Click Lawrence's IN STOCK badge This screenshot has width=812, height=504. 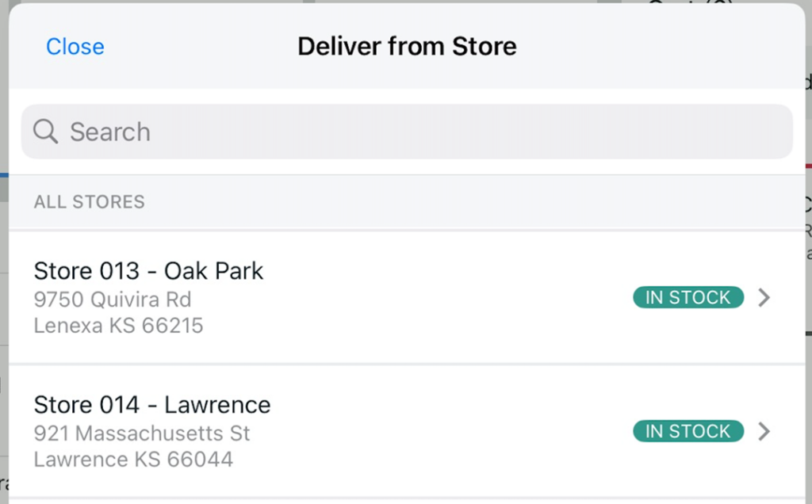pyautogui.click(x=688, y=431)
